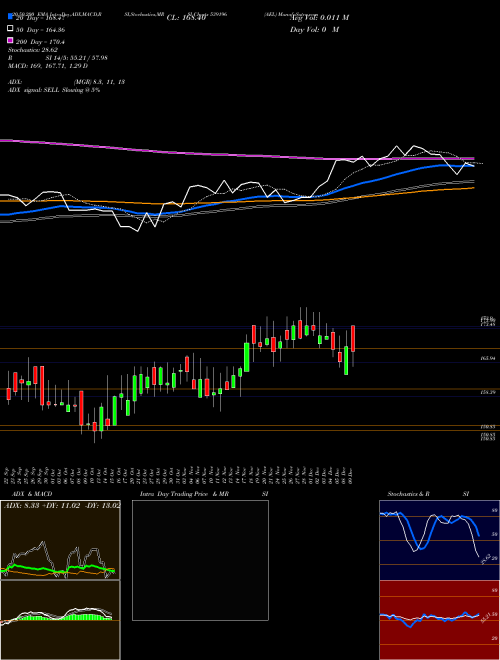Click the ADX (MGR) 8.3, 11, 13 line
Image resolution: width=500 pixels, height=660 pixels.
[66, 82]
